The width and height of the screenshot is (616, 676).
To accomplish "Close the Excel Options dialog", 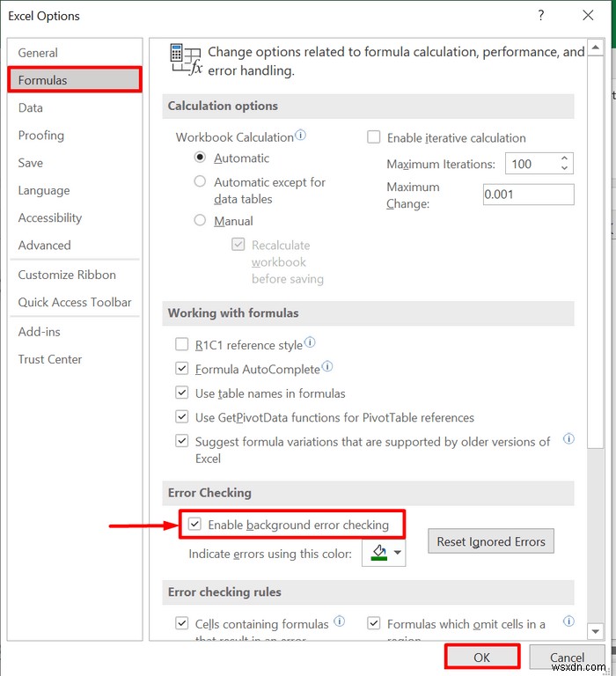I will click(588, 16).
